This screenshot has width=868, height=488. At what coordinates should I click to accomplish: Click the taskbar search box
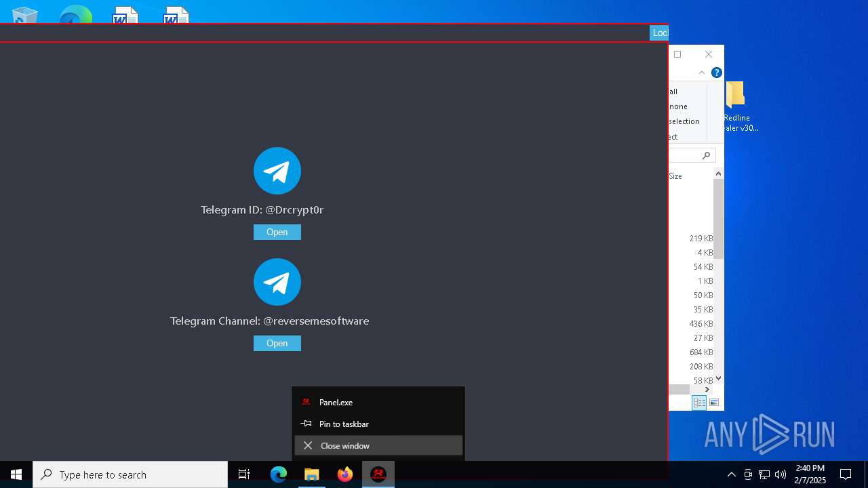[130, 474]
